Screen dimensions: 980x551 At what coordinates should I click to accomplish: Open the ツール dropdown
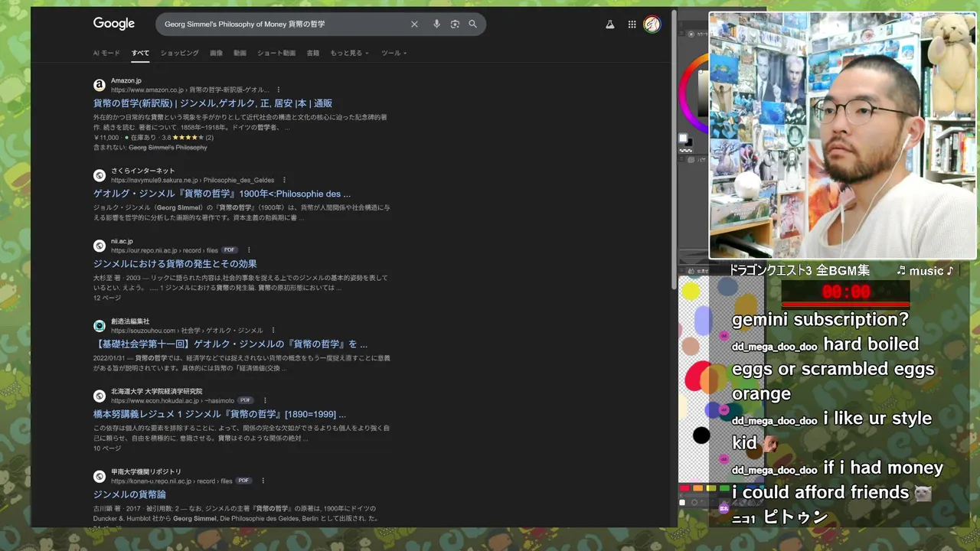click(394, 53)
